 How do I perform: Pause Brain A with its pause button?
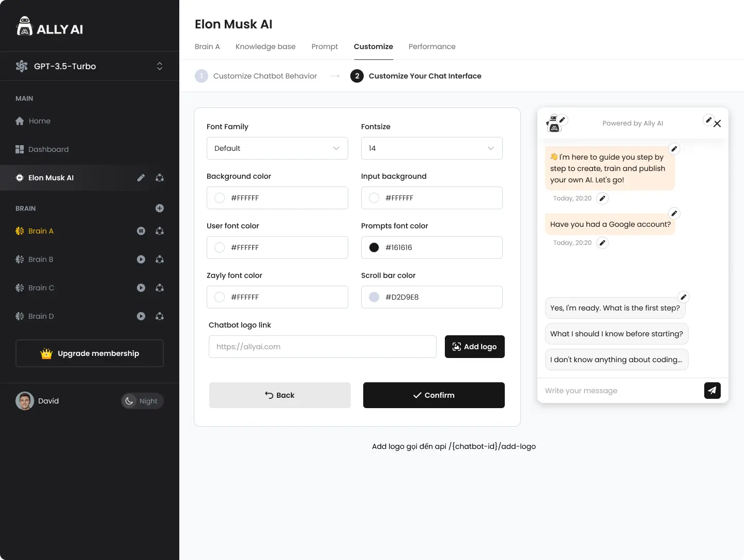pyautogui.click(x=141, y=231)
